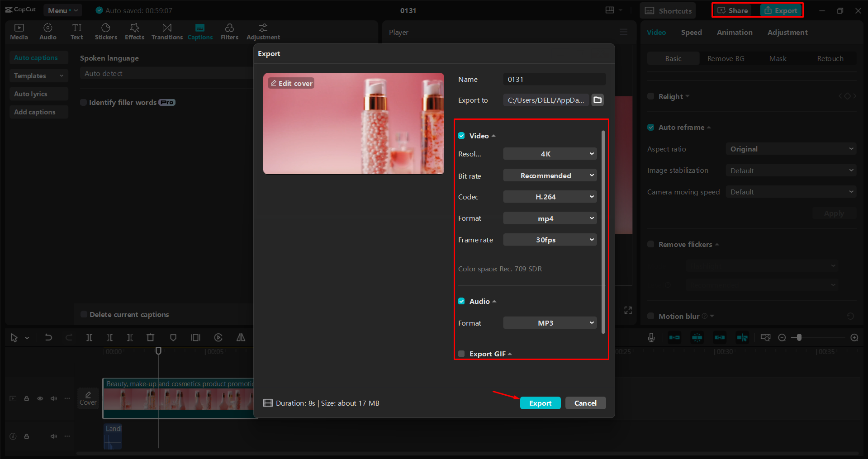Open the Text tool panel
Image resolution: width=868 pixels, height=459 pixels.
[77, 32]
